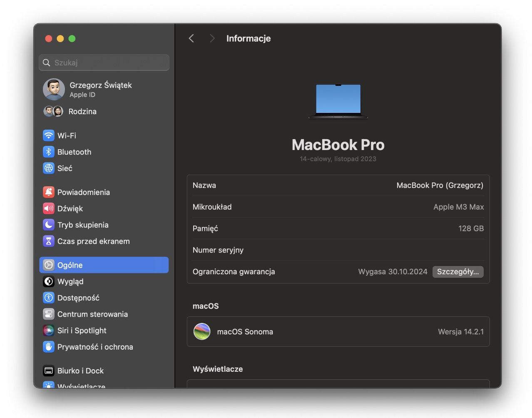Click the Mikroukład row label
532x418 pixels.
[212, 207]
